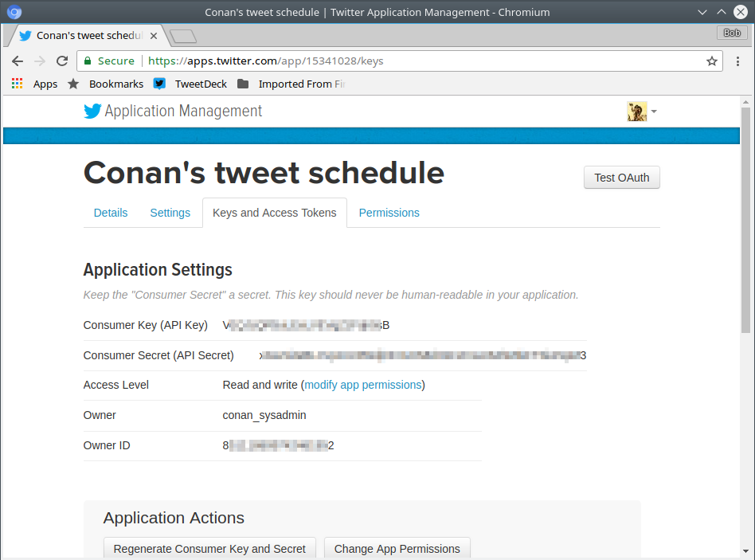Click the Consumer Key (API Key) label

[146, 325]
